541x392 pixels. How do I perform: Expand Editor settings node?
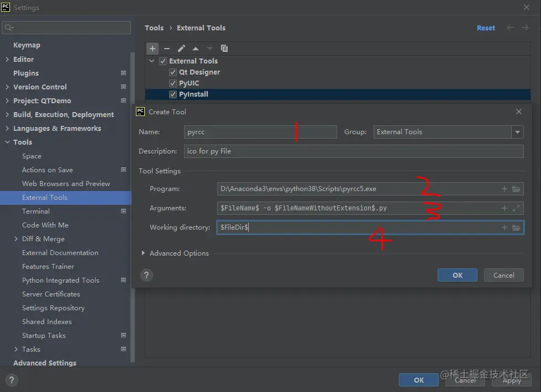tap(7, 59)
